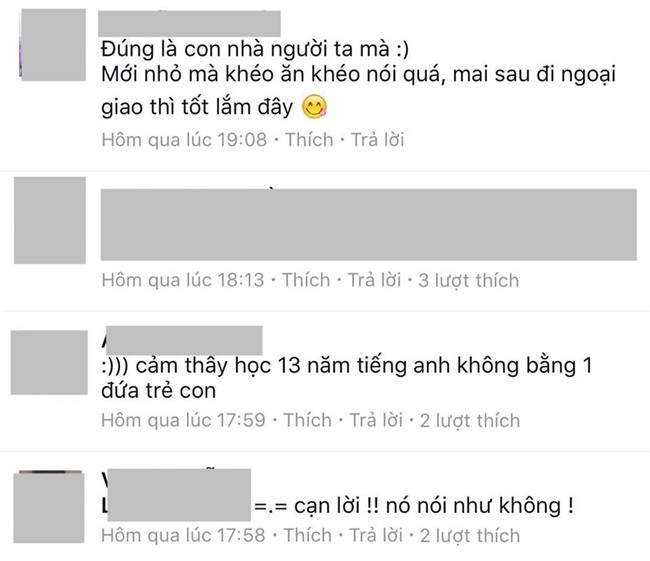The height and width of the screenshot is (561, 650).
Task: Open the second commenter's avatar
Action: (x=50, y=220)
